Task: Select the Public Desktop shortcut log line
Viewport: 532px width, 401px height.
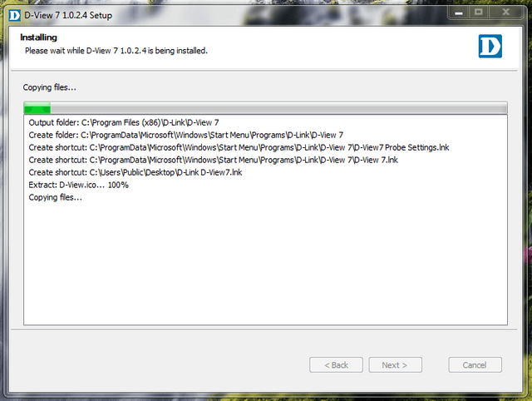Action: pos(135,172)
